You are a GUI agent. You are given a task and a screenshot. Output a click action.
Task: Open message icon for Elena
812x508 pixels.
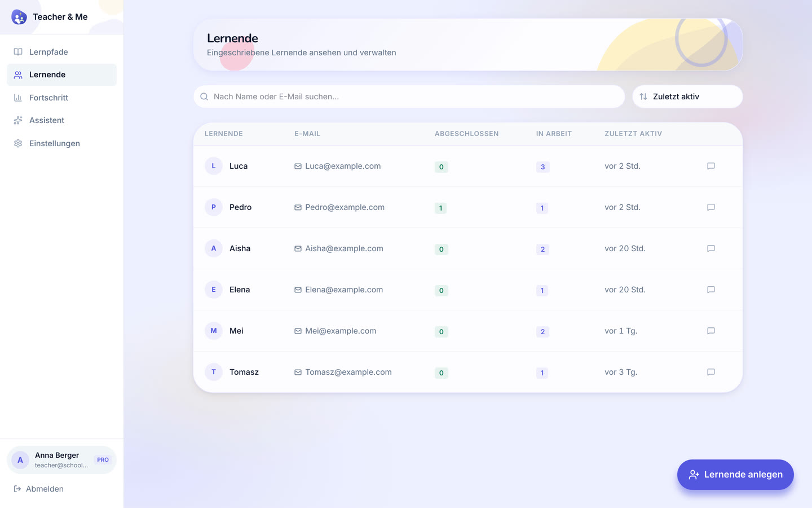click(x=711, y=290)
